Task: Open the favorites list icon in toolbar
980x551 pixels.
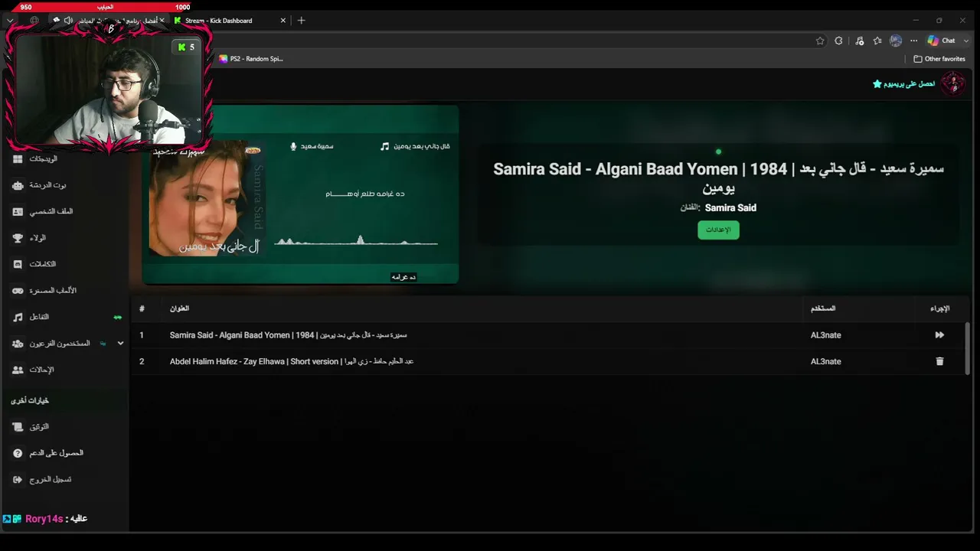Action: click(x=877, y=41)
